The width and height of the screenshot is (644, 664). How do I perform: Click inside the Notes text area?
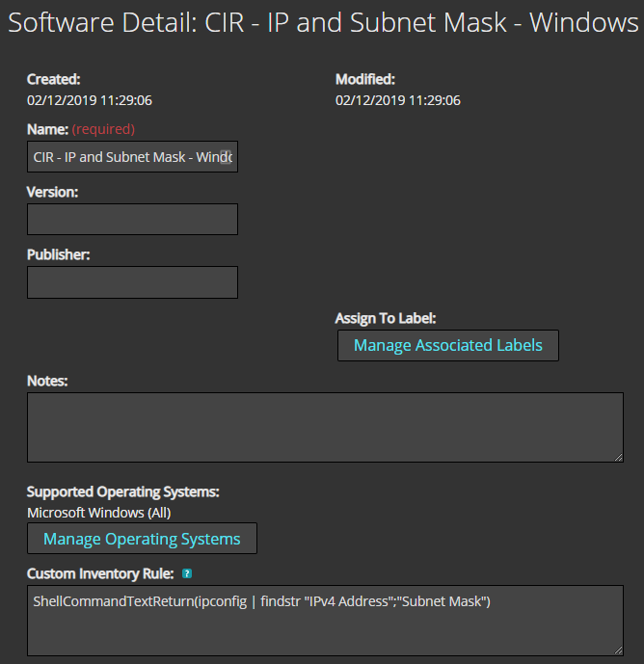click(x=325, y=427)
